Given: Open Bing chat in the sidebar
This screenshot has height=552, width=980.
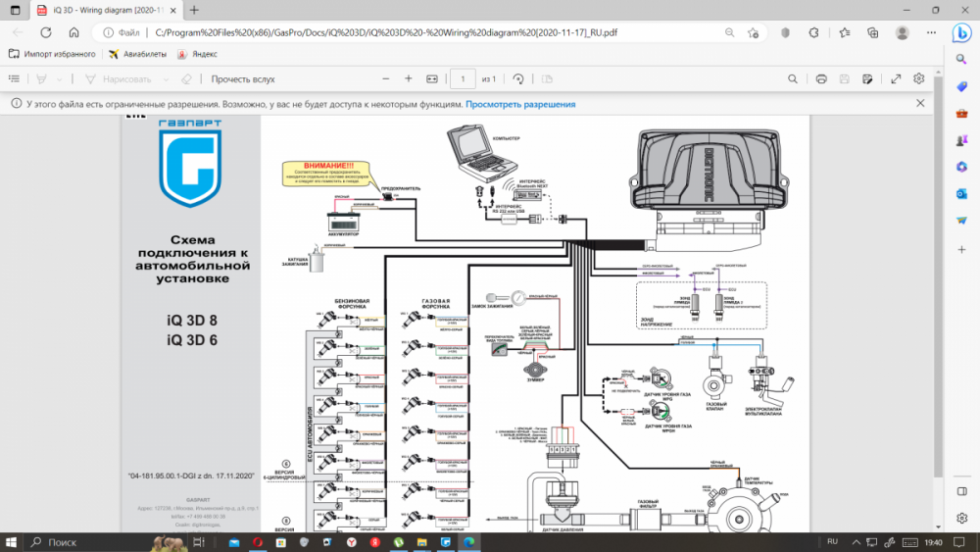Looking at the screenshot, I should click(961, 32).
